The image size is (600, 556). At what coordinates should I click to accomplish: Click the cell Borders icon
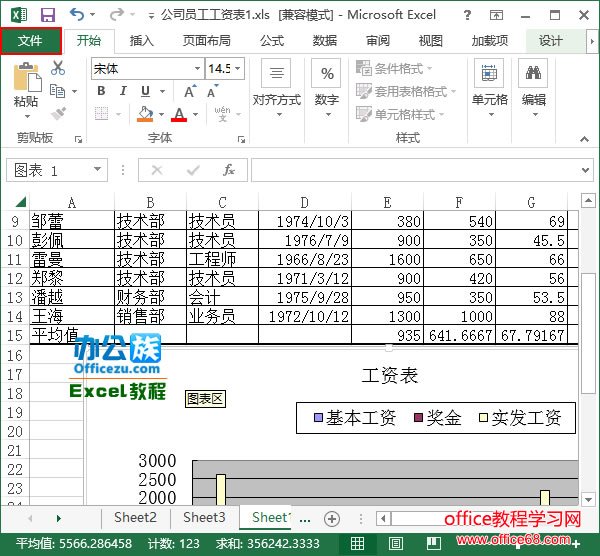click(x=101, y=114)
